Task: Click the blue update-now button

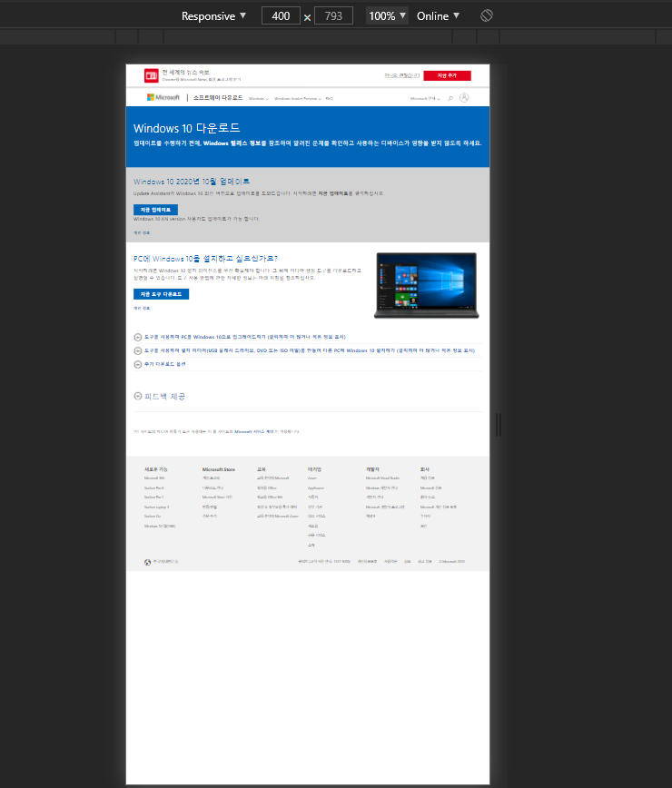Action: point(155,210)
